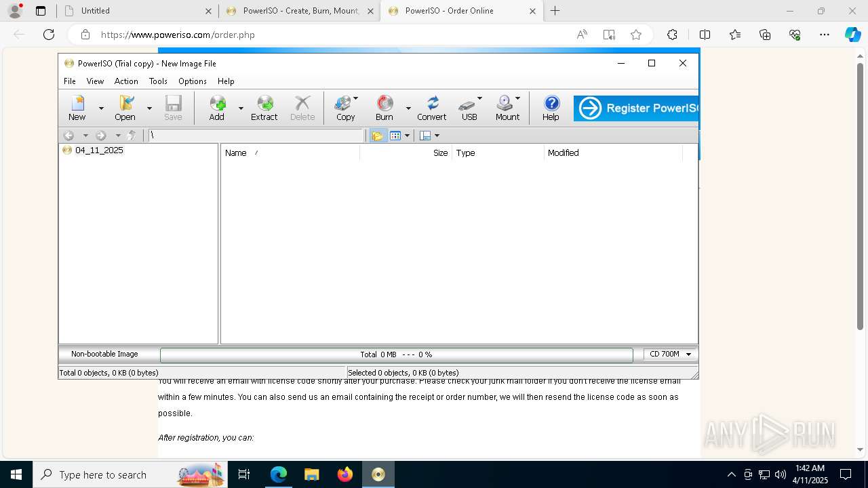Sort by the Type column header
The width and height of the screenshot is (868, 488).
(x=498, y=153)
